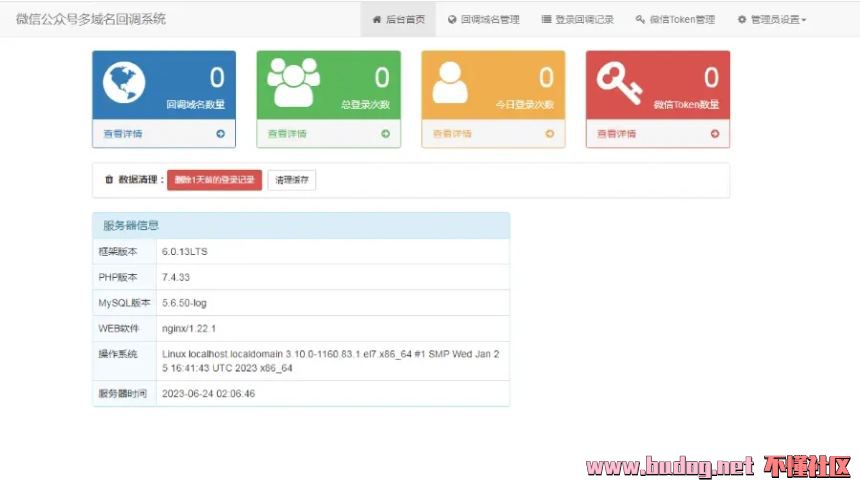Select web software value nginx/1.22.1

[x=189, y=329]
